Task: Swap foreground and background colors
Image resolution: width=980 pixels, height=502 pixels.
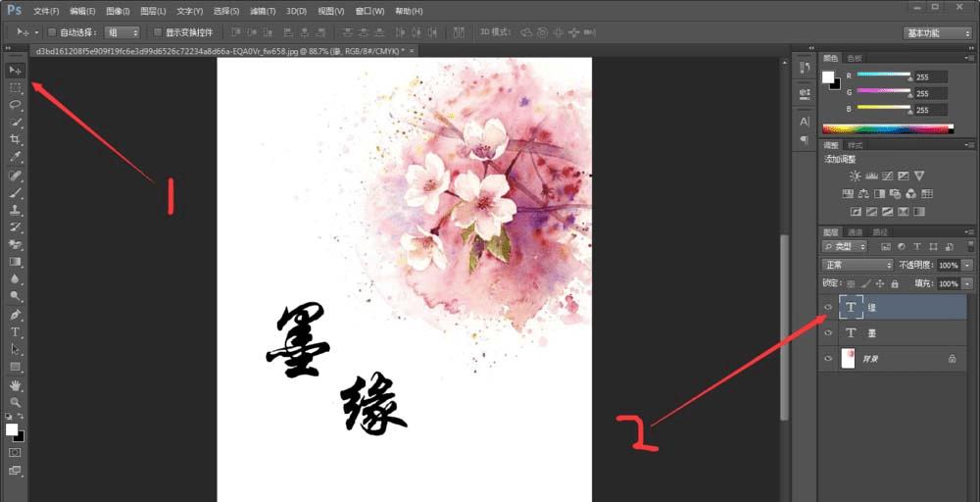Action: (21, 417)
